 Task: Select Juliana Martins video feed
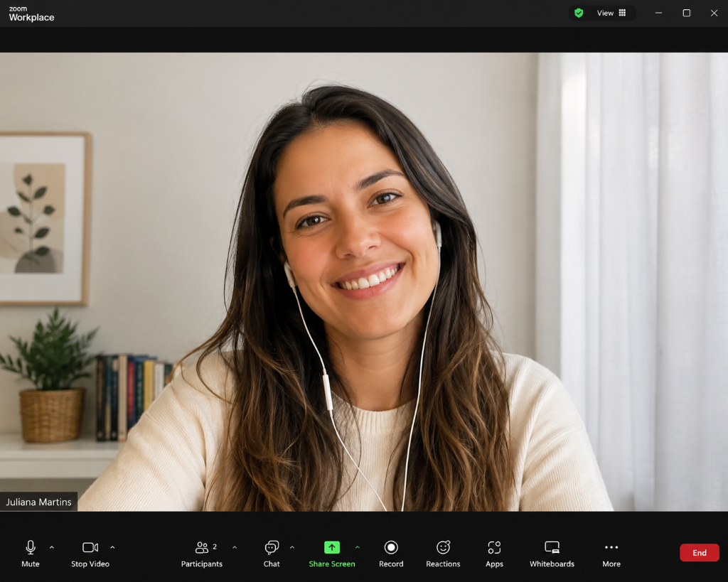point(364,281)
